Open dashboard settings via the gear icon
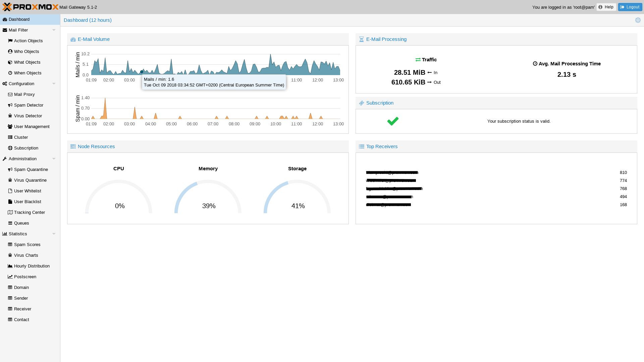This screenshot has height=362, width=644. click(638, 20)
